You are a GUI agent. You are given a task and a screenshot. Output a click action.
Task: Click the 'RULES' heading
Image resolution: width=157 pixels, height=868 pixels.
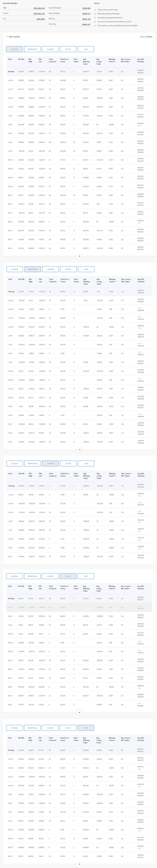coord(97,3)
